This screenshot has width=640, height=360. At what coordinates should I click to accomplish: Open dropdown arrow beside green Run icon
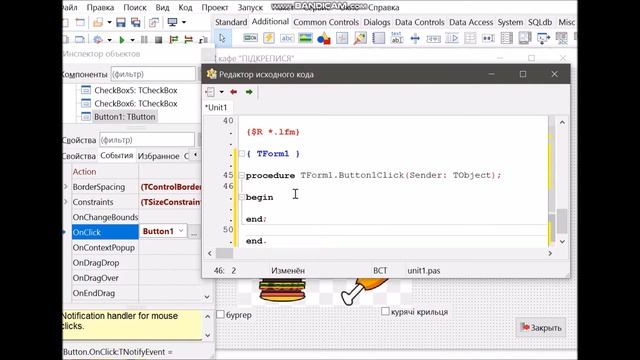point(132,40)
